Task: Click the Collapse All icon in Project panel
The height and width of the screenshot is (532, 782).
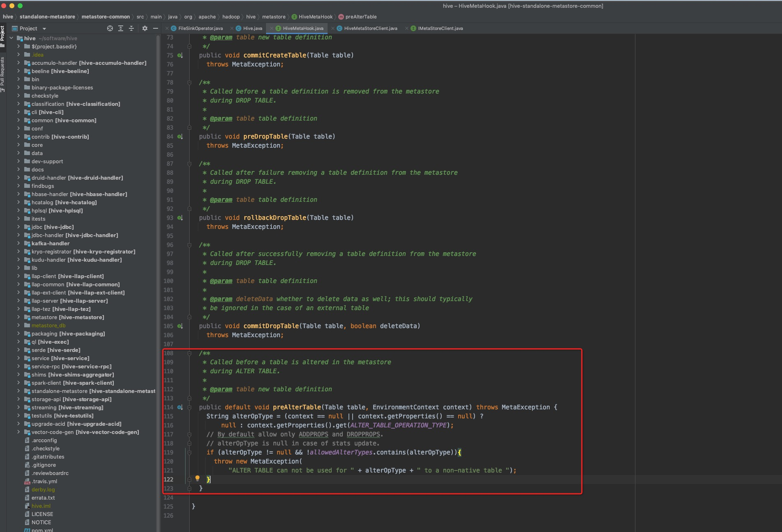Action: (x=131, y=28)
